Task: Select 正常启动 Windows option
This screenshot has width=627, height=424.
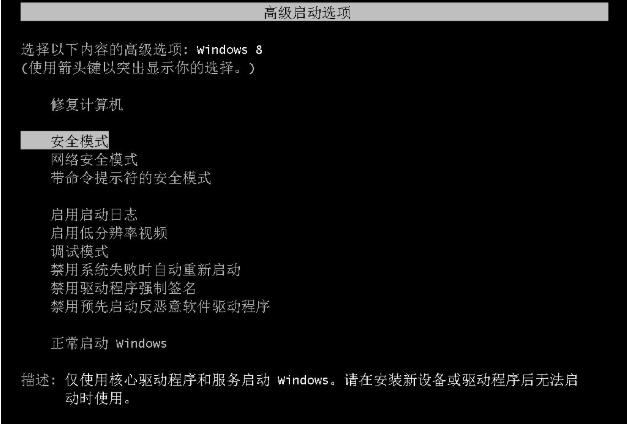Action: (x=109, y=344)
